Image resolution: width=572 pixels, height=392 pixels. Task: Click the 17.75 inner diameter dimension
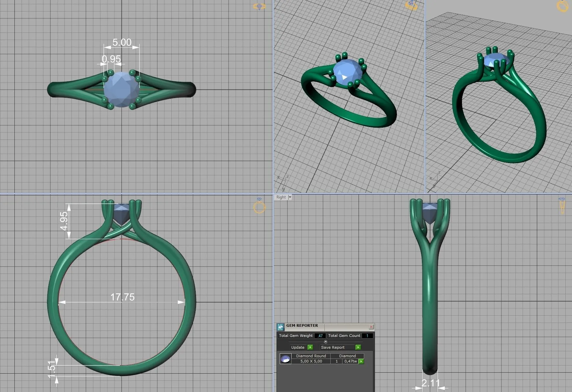[x=122, y=297]
